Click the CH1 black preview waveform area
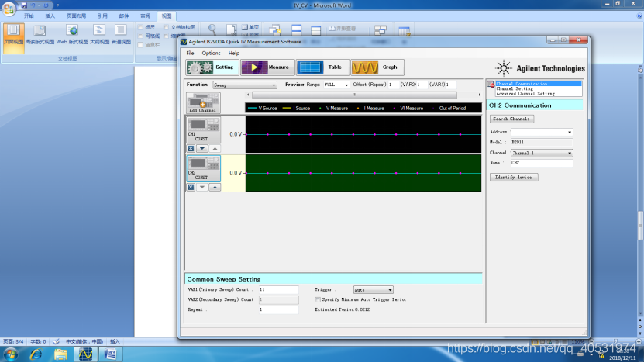This screenshot has width=644, height=363. pyautogui.click(x=363, y=134)
